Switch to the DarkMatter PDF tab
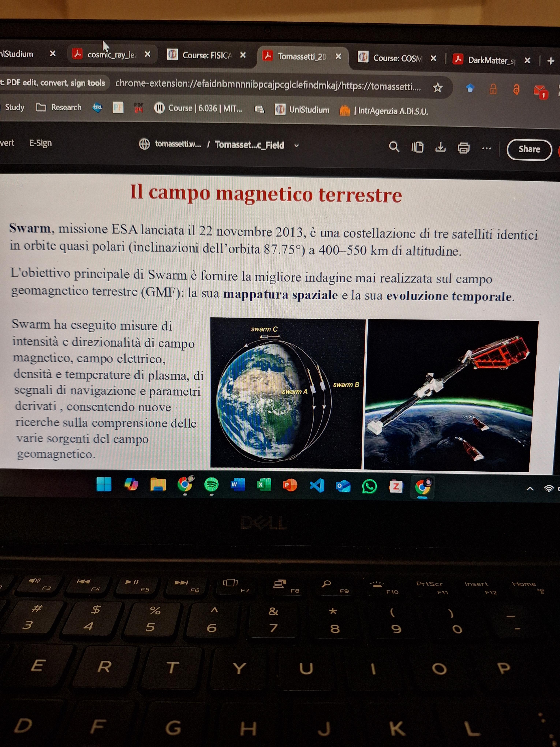The image size is (560, 747). point(491,60)
